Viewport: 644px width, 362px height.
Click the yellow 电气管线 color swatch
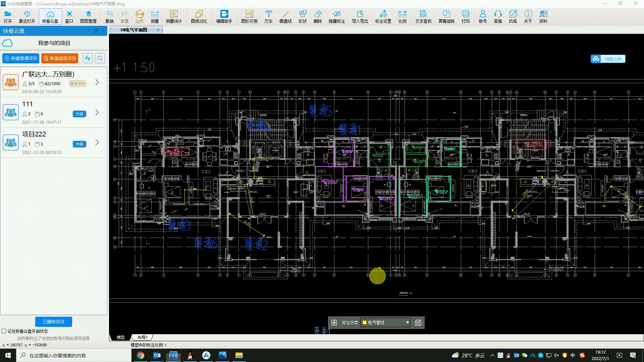(365, 322)
